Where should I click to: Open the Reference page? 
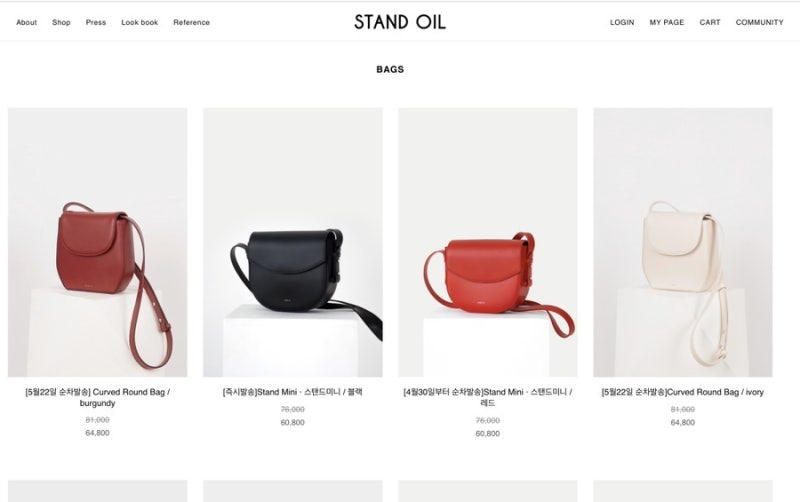click(191, 22)
